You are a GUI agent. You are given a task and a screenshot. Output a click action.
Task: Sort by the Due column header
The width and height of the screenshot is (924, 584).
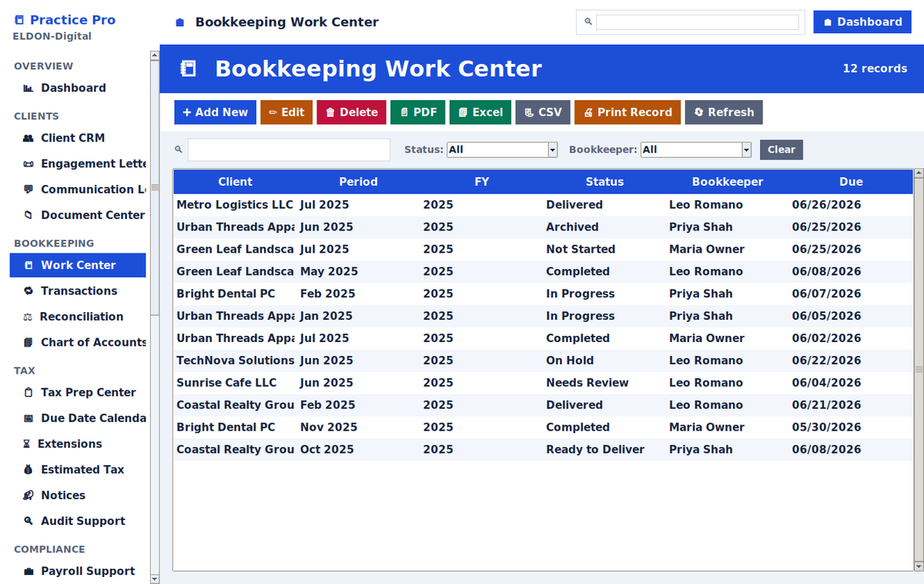[851, 182]
